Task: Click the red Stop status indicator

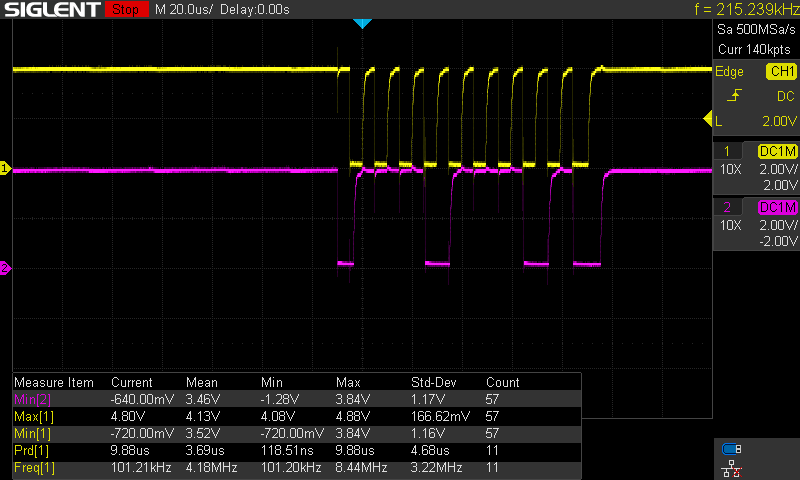Action: pyautogui.click(x=127, y=9)
